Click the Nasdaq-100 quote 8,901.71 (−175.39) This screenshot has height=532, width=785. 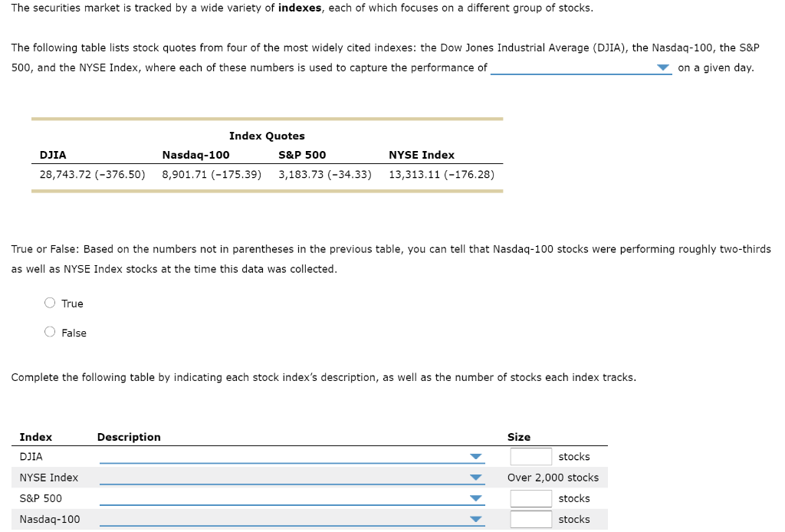212,174
